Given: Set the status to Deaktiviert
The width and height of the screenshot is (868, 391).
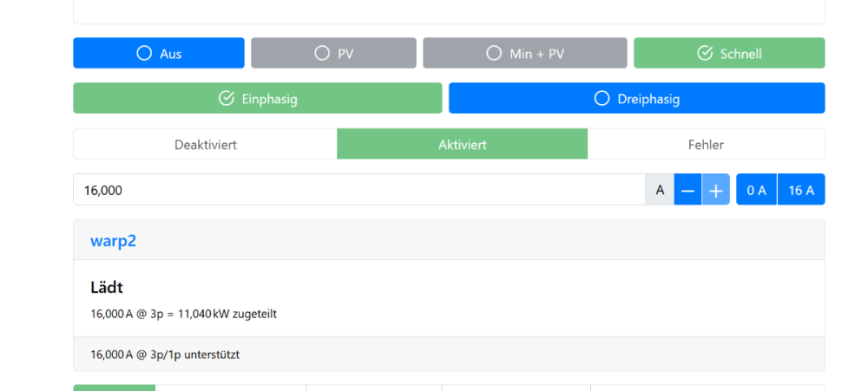Looking at the screenshot, I should (x=205, y=144).
